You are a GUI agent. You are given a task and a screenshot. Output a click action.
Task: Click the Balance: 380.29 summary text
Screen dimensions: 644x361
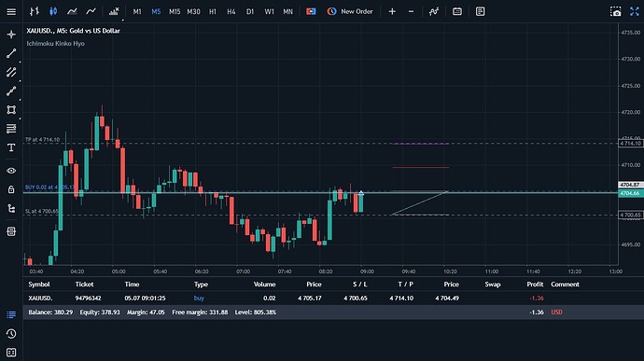50,312
